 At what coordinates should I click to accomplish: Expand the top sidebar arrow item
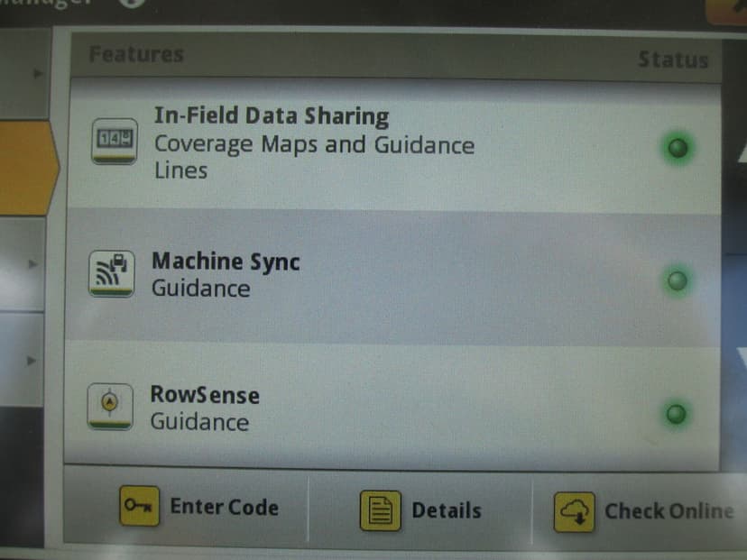tap(24, 74)
